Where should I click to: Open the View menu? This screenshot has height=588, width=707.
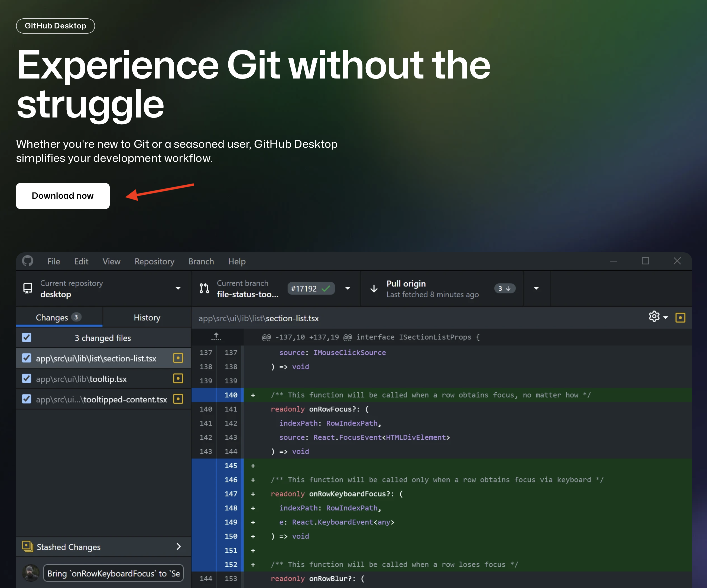point(111,261)
